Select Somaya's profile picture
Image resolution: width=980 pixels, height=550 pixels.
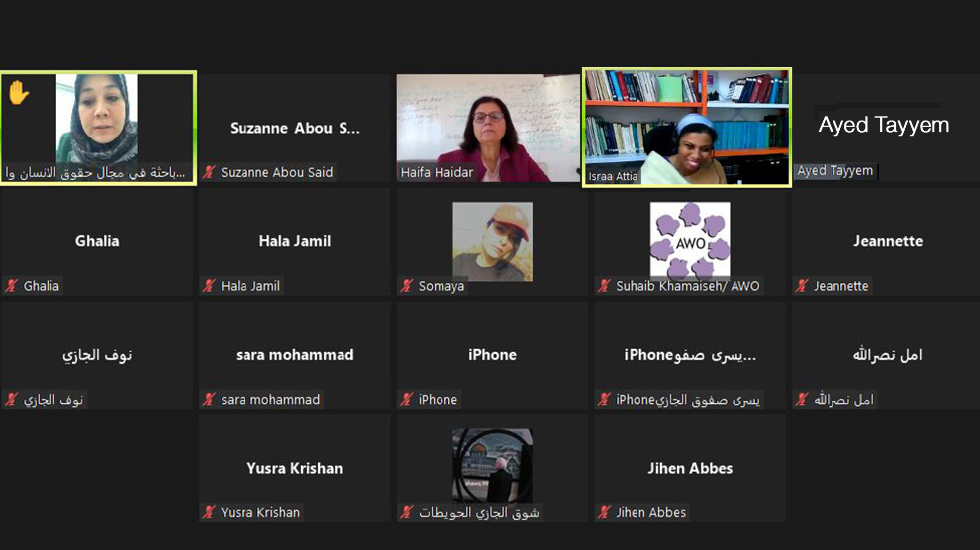(x=493, y=241)
